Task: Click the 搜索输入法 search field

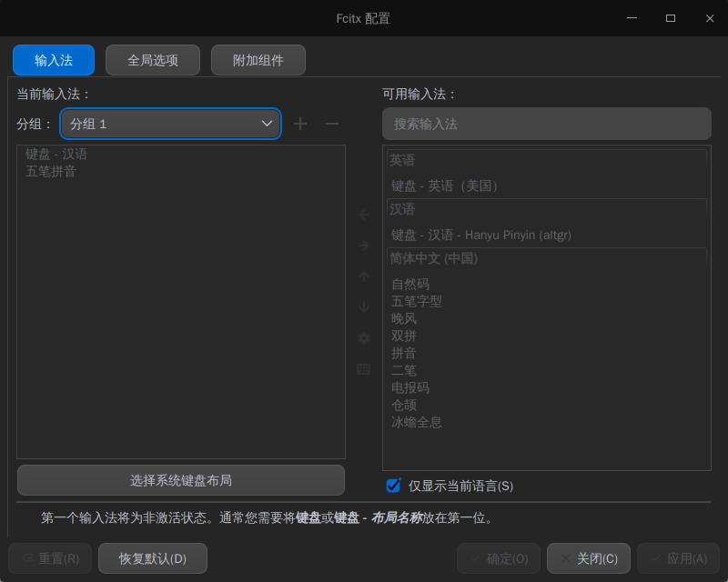Action: click(x=546, y=124)
